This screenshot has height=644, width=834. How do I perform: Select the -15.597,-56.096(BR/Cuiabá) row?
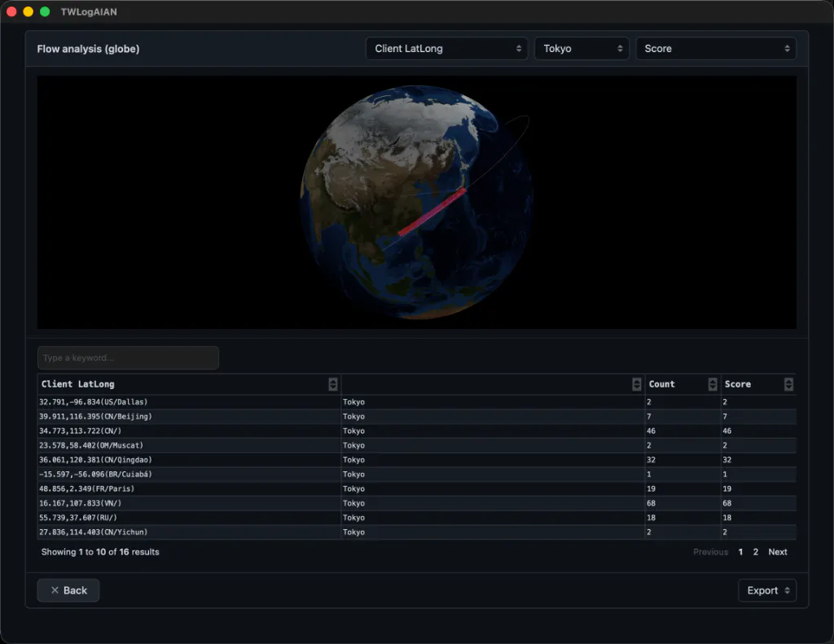pos(416,474)
